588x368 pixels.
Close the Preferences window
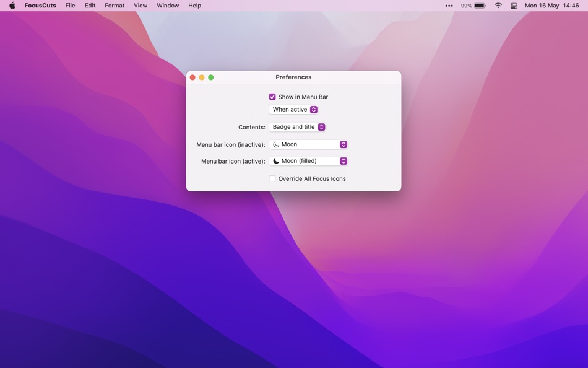pos(192,77)
